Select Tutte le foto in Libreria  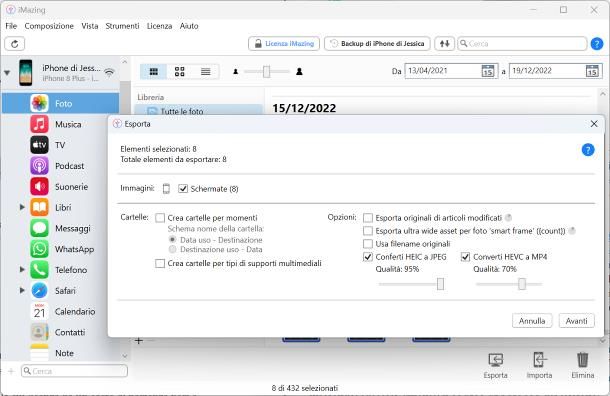(198, 111)
